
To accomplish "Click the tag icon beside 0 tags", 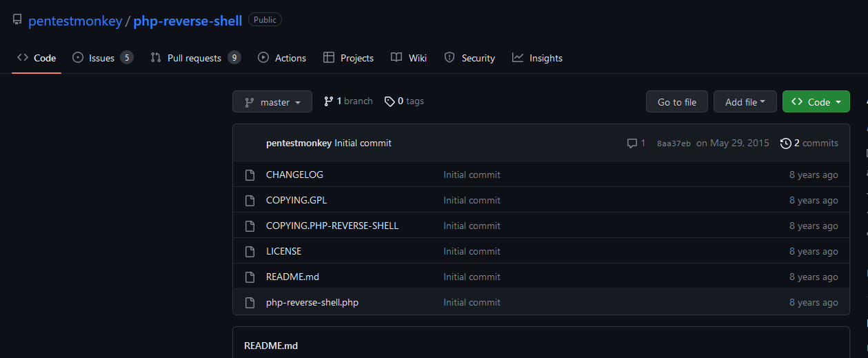I will click(x=390, y=101).
